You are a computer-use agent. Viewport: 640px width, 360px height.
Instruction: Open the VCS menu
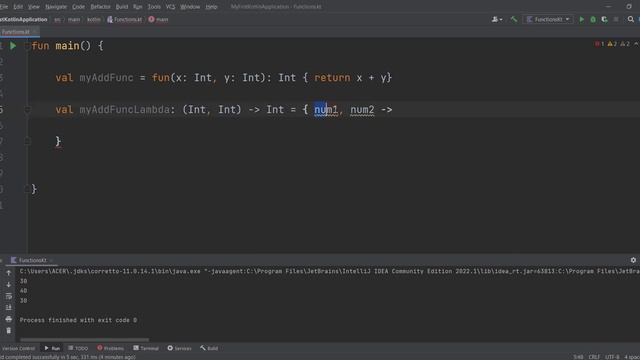coord(170,7)
